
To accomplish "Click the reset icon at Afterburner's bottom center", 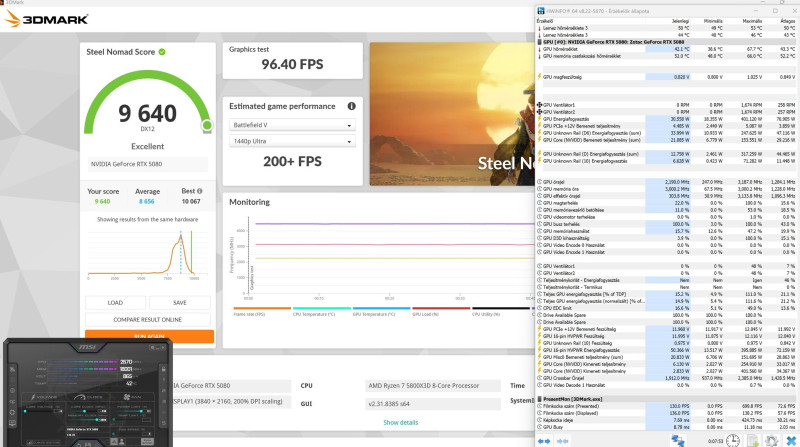I will (x=79, y=444).
